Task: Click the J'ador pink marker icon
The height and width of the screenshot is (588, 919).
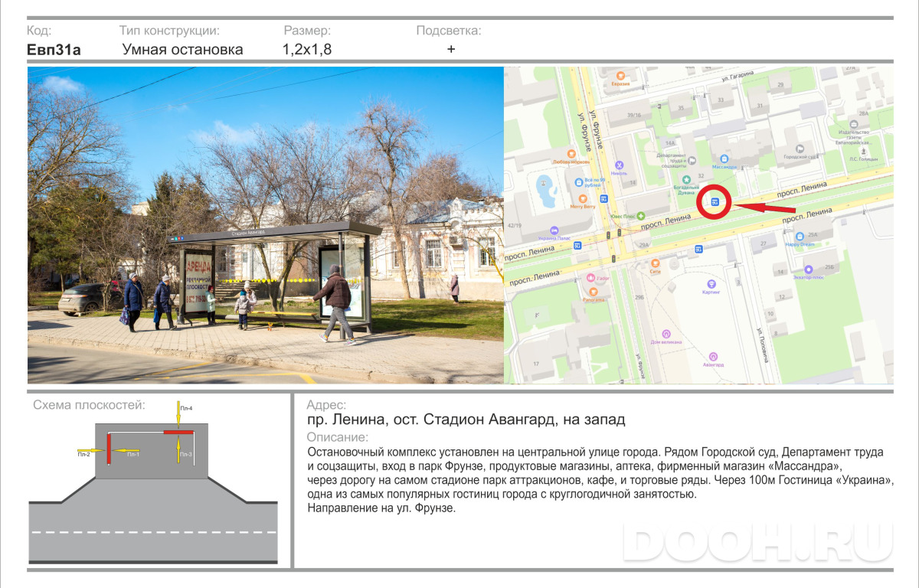Action: tap(590, 278)
